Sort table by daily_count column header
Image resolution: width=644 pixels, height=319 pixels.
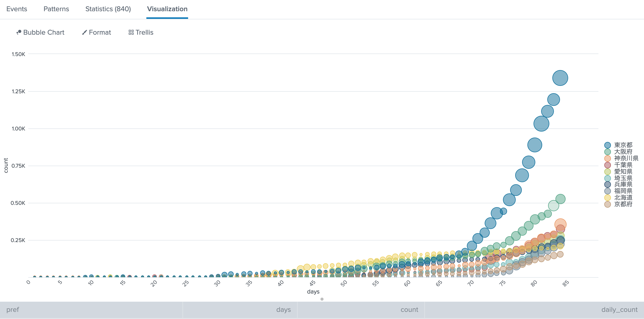619,310
